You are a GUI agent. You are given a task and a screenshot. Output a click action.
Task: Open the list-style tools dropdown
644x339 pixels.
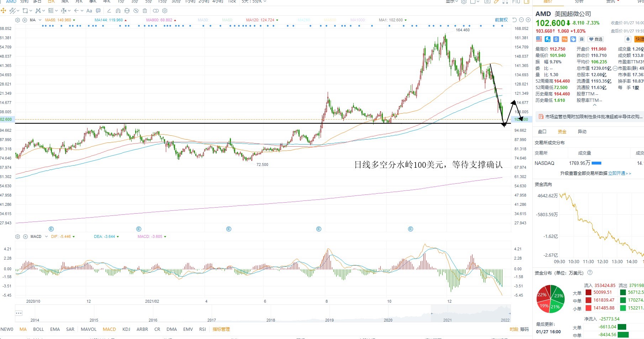tap(56, 11)
